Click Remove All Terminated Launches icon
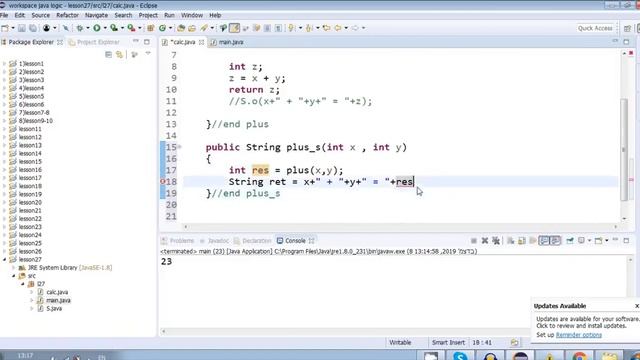Screen dimensions: 640x360 coord(496,241)
